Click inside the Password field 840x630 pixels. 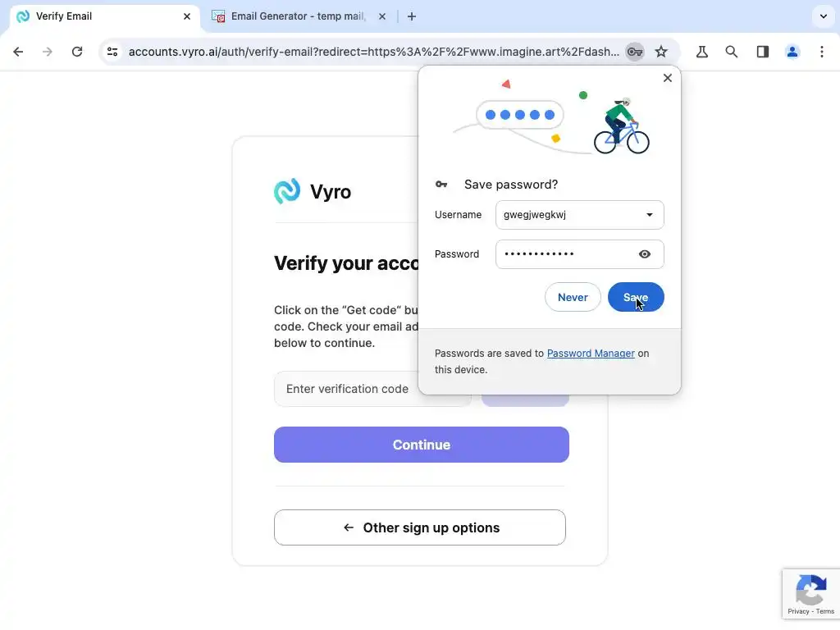coord(580,254)
